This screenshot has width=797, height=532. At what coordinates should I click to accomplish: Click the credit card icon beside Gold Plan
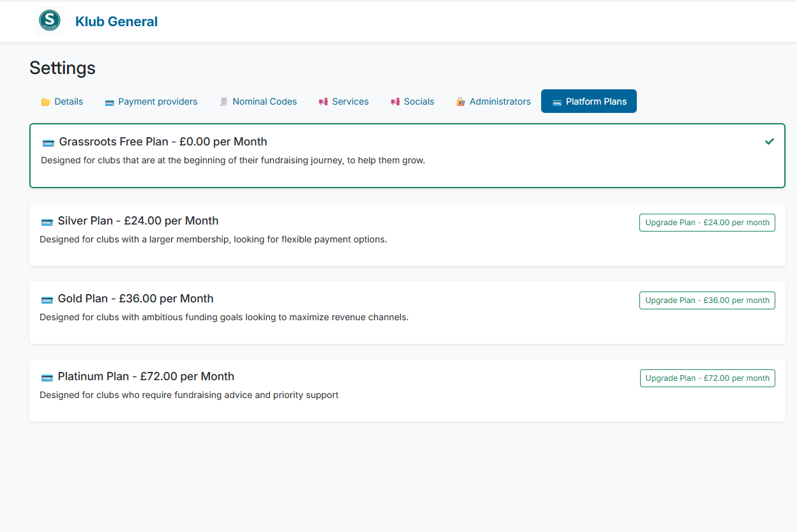pyautogui.click(x=47, y=299)
